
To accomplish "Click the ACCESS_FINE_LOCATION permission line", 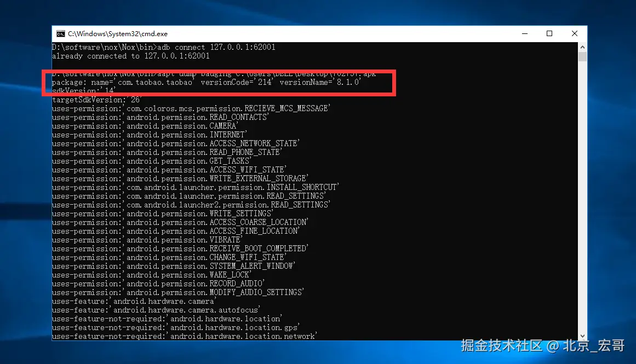I will 176,231.
